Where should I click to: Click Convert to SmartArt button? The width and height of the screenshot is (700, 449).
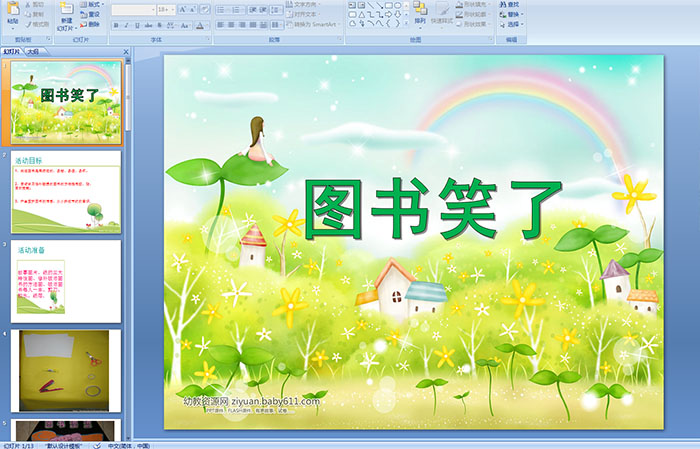(321, 25)
